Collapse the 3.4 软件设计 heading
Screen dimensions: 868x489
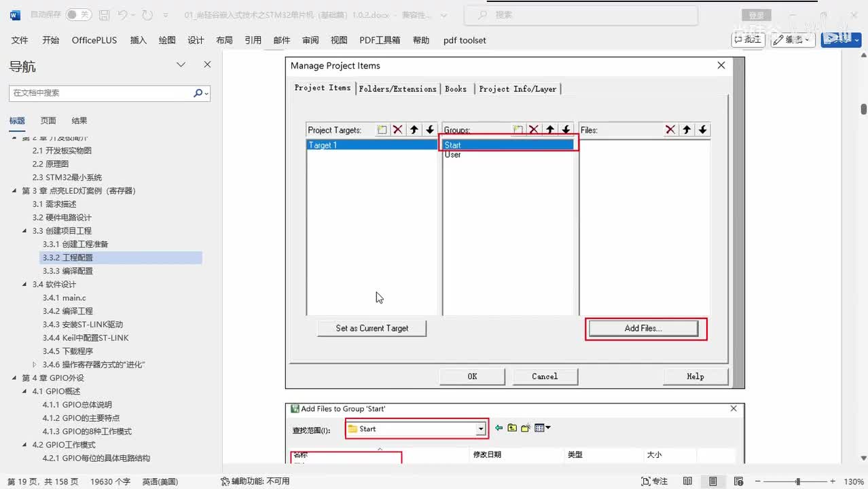[x=24, y=285]
